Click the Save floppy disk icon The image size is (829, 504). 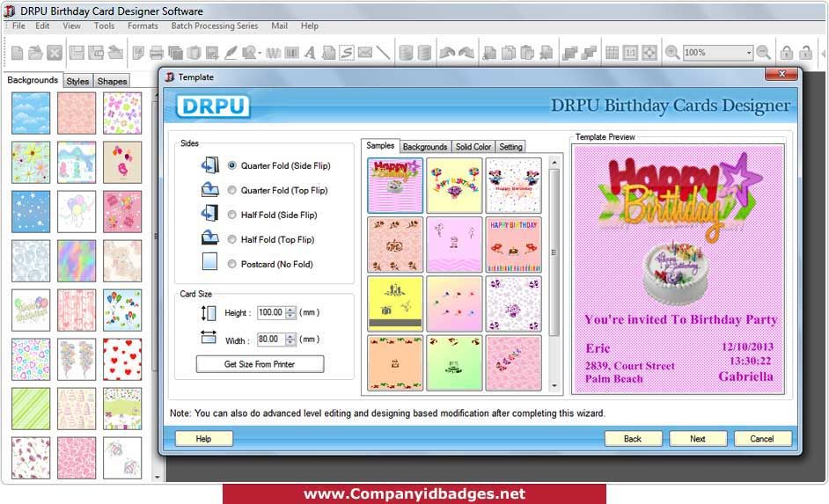point(77,52)
